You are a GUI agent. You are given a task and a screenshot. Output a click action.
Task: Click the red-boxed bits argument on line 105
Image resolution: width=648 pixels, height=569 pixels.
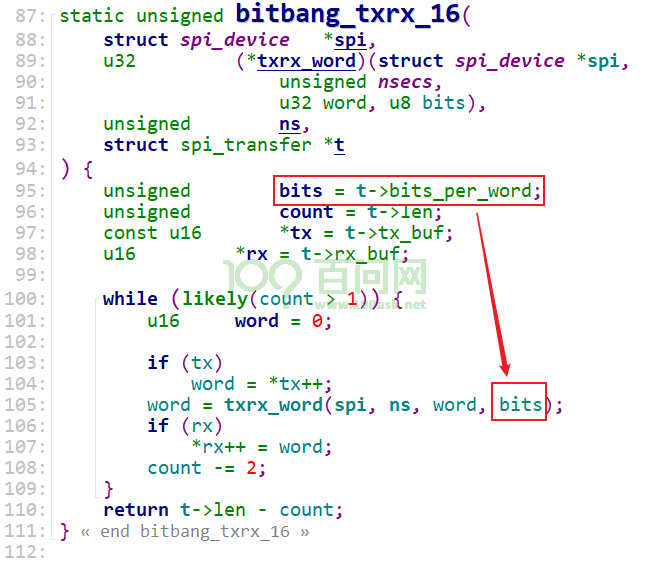(x=520, y=404)
